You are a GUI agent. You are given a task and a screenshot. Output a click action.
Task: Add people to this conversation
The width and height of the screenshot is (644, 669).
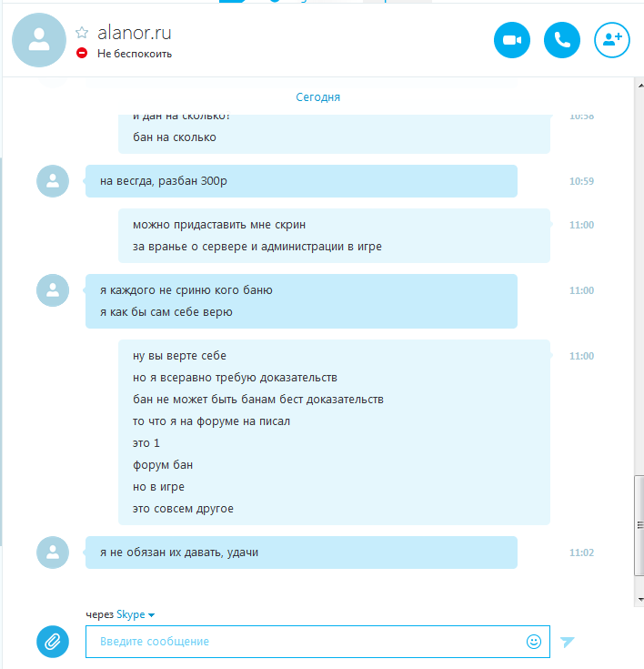click(612, 40)
